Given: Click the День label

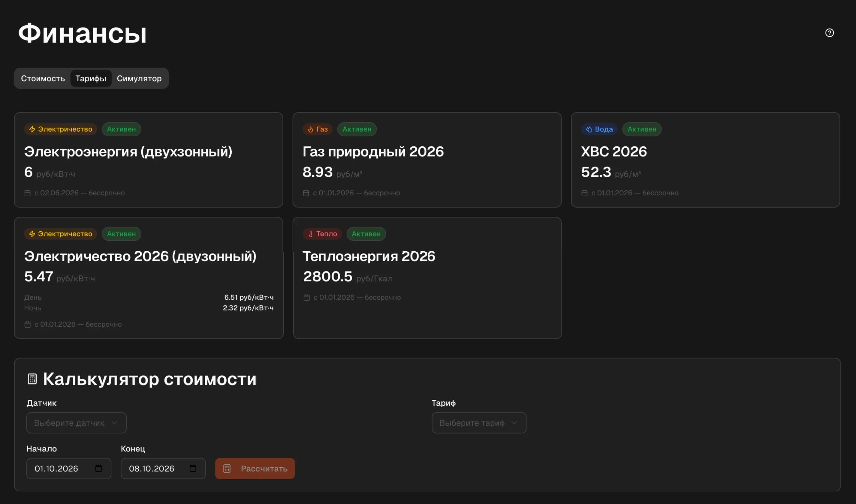Looking at the screenshot, I should [x=33, y=297].
